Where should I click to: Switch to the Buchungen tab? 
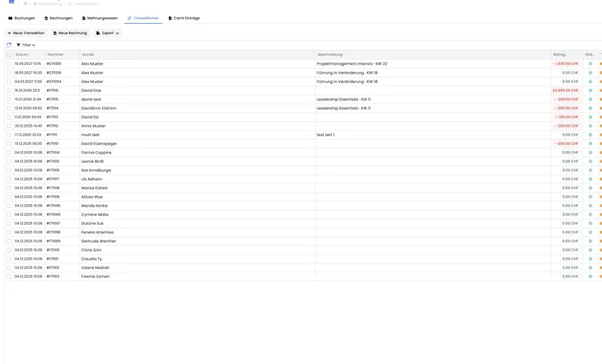(21, 18)
